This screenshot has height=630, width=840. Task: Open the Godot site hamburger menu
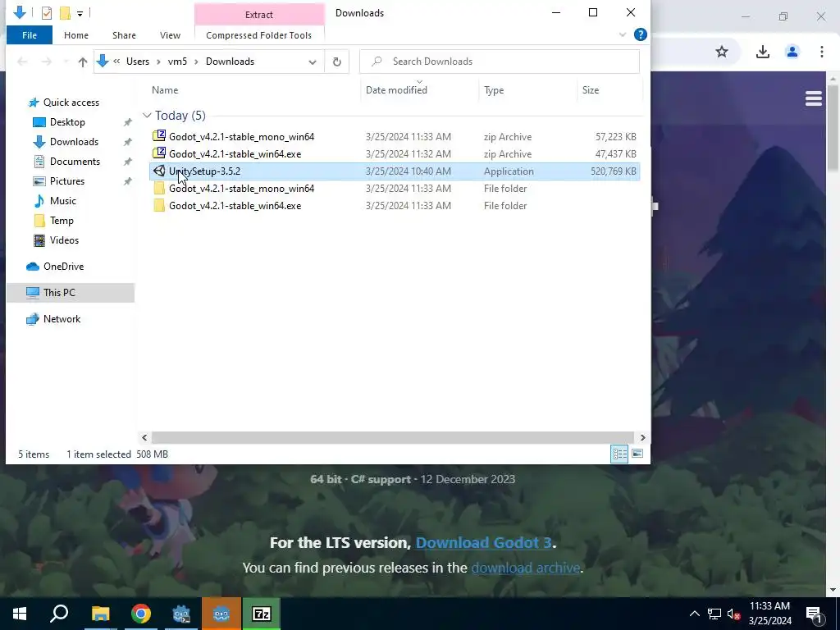click(813, 98)
